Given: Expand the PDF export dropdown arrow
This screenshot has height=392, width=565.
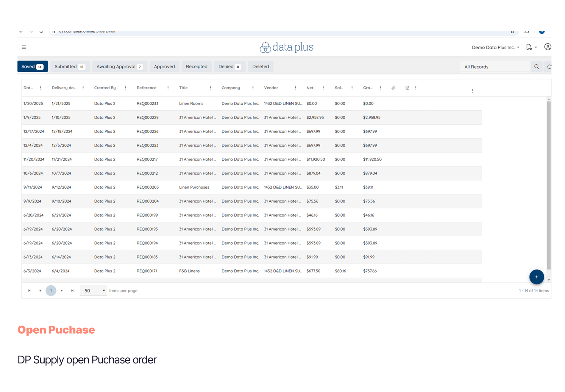Looking at the screenshot, I should coord(536,47).
